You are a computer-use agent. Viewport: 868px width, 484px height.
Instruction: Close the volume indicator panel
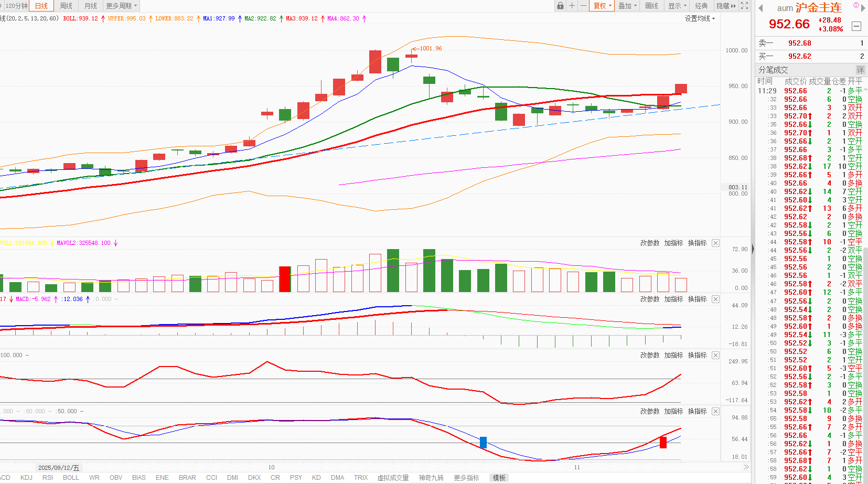715,243
